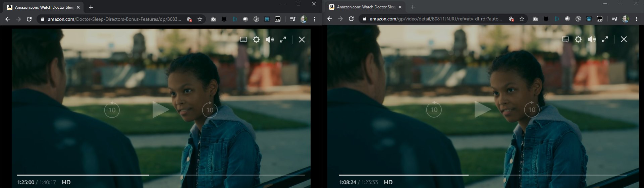Skip forward 10 seconds in the 1:08:24 player

click(x=532, y=109)
